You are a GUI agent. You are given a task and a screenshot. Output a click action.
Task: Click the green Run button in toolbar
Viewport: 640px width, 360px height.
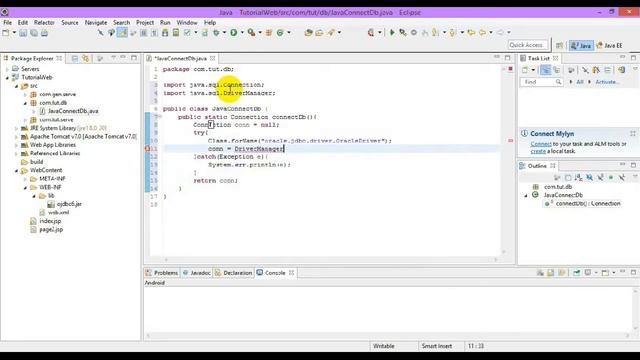233,33
